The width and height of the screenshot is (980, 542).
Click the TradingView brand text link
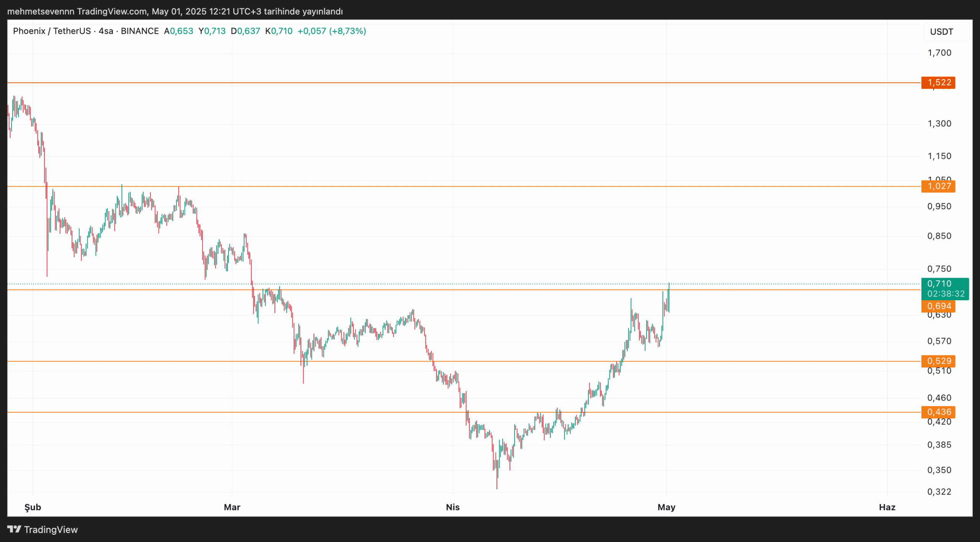(51, 530)
